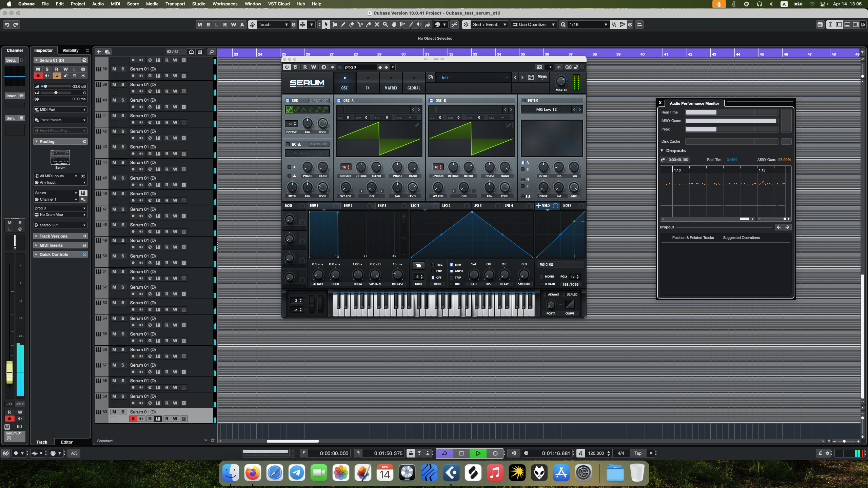Select the Range Selection tool

[334, 24]
